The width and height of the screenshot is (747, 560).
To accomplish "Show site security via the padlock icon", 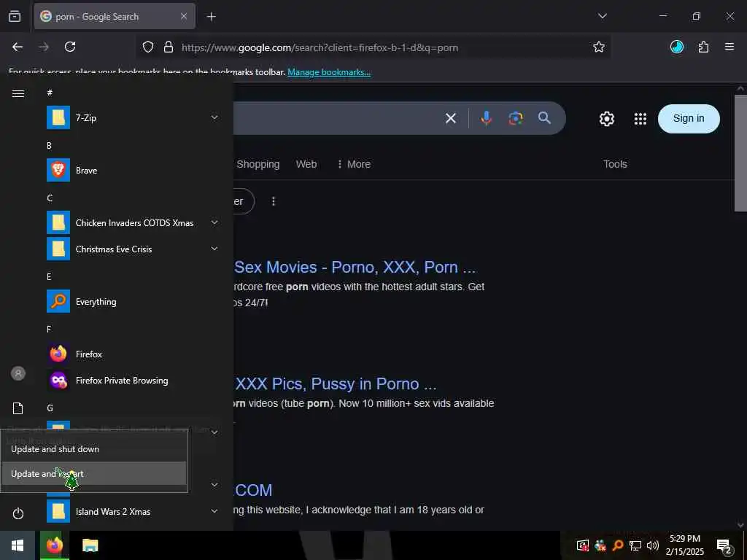I will coord(169,47).
